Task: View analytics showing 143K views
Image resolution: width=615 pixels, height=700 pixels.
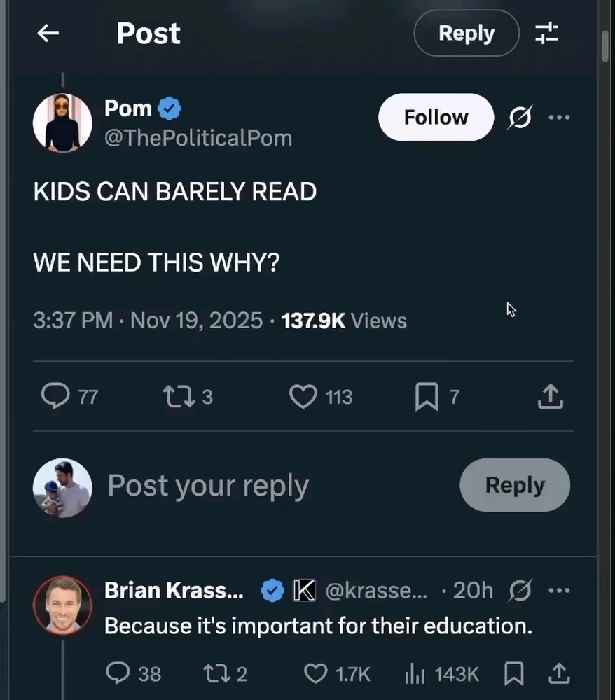Action: [x=415, y=674]
